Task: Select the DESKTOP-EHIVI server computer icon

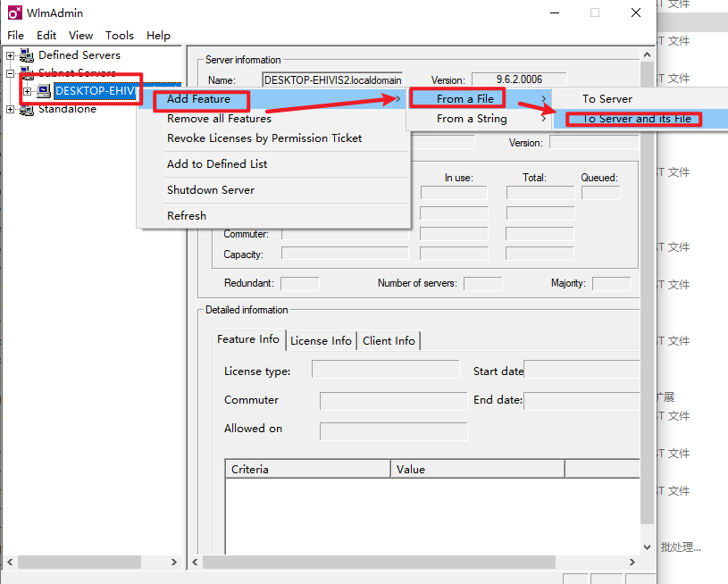Action: click(44, 91)
